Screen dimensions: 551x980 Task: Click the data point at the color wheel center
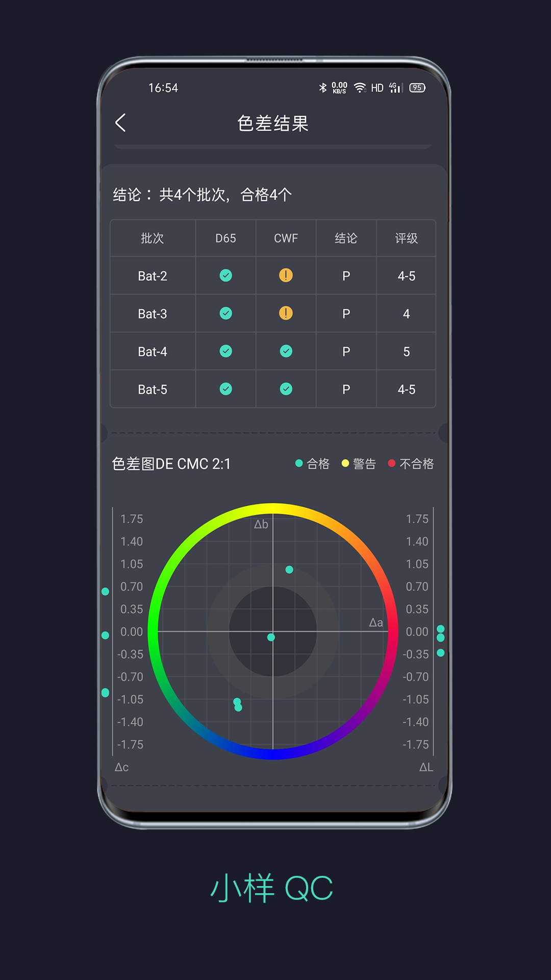pyautogui.click(x=271, y=637)
